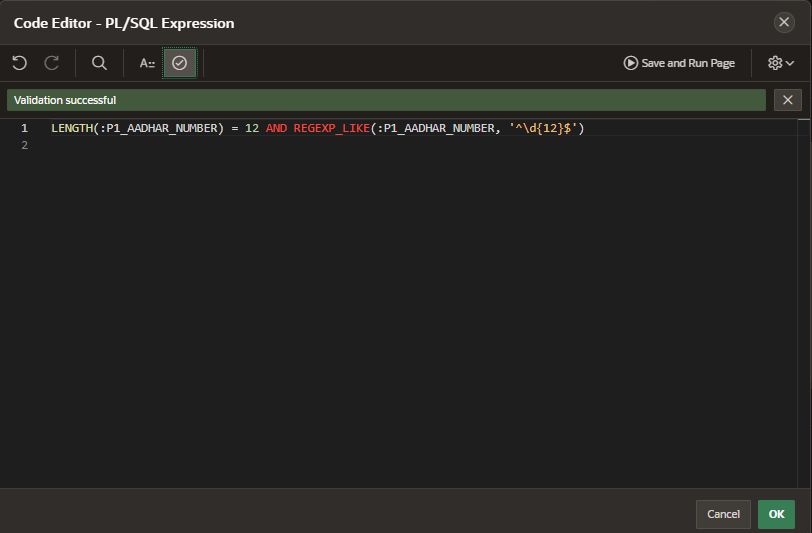Open the Find (magnifier) search tool
Image resolution: width=812 pixels, height=533 pixels.
coord(99,63)
